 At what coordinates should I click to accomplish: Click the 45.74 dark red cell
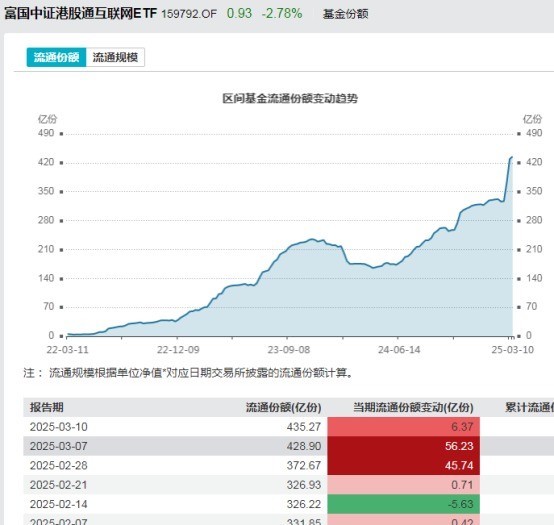click(x=403, y=465)
